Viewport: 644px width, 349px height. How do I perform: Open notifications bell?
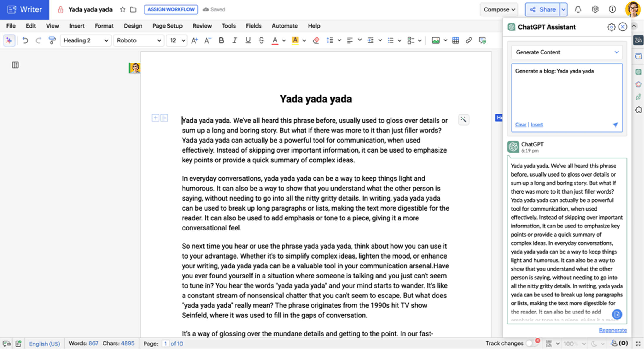[x=578, y=9]
